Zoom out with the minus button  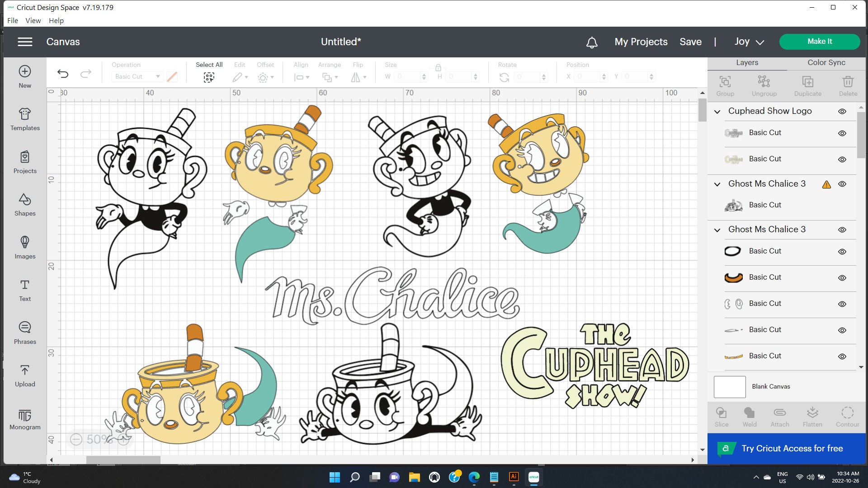point(76,439)
